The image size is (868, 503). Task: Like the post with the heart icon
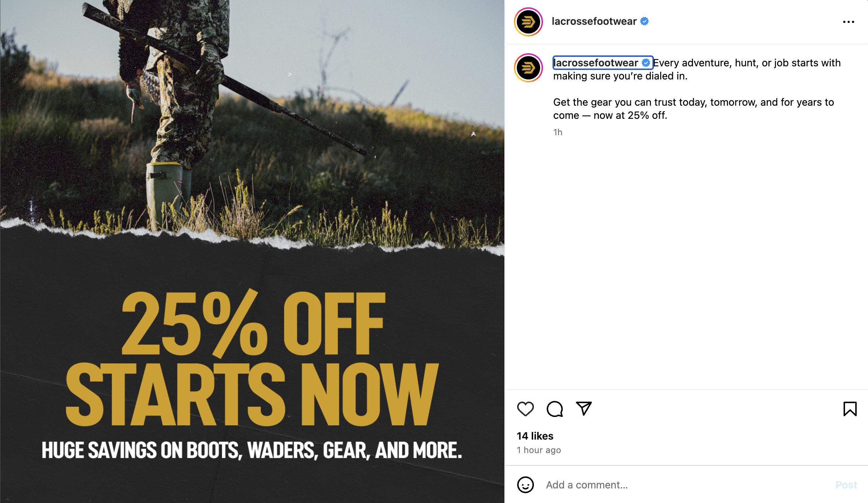(x=525, y=409)
